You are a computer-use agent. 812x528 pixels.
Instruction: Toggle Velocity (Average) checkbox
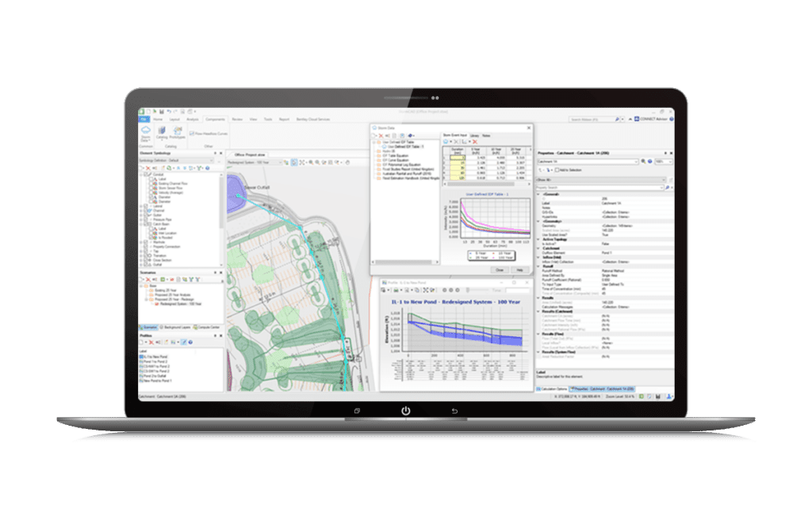click(x=151, y=193)
